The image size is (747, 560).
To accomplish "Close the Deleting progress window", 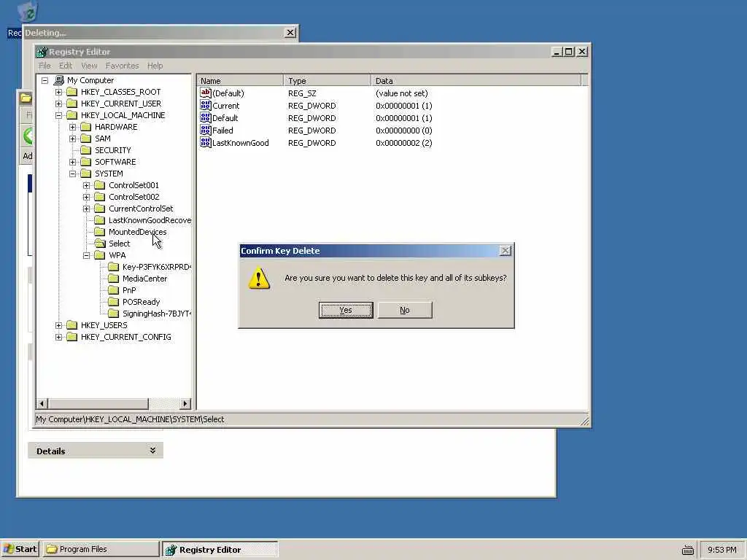I will point(290,32).
